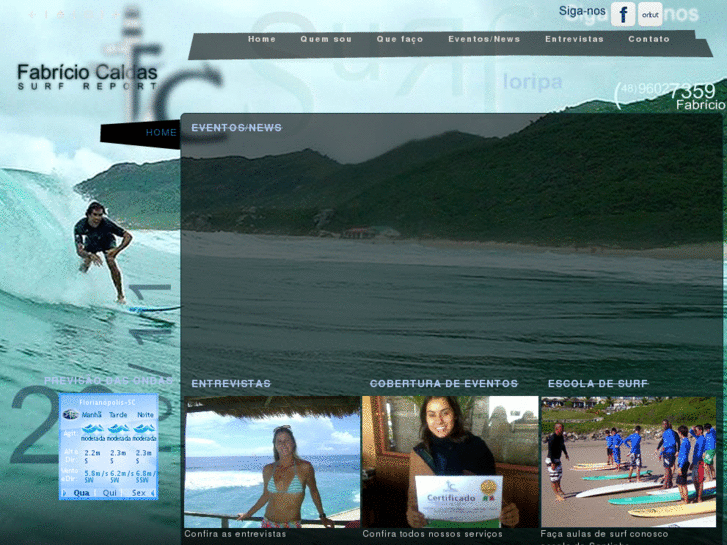
Task: Open the surf school beach lesson thumbnail
Action: click(629, 462)
